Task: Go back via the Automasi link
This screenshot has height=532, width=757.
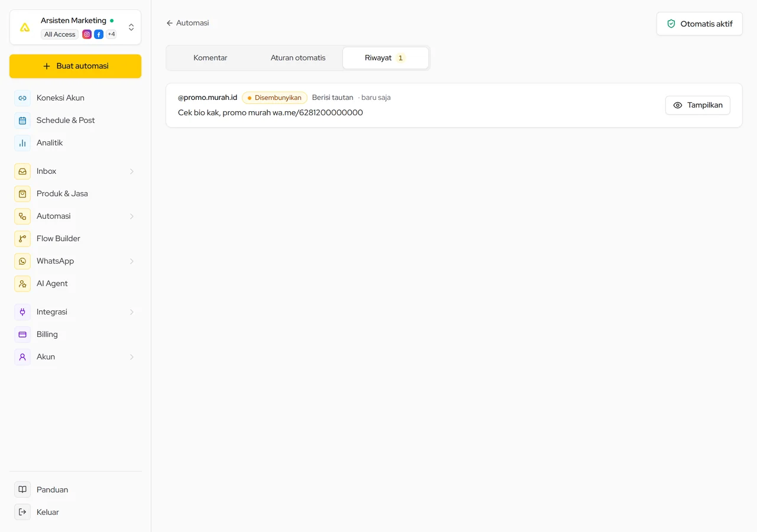Action: point(187,23)
